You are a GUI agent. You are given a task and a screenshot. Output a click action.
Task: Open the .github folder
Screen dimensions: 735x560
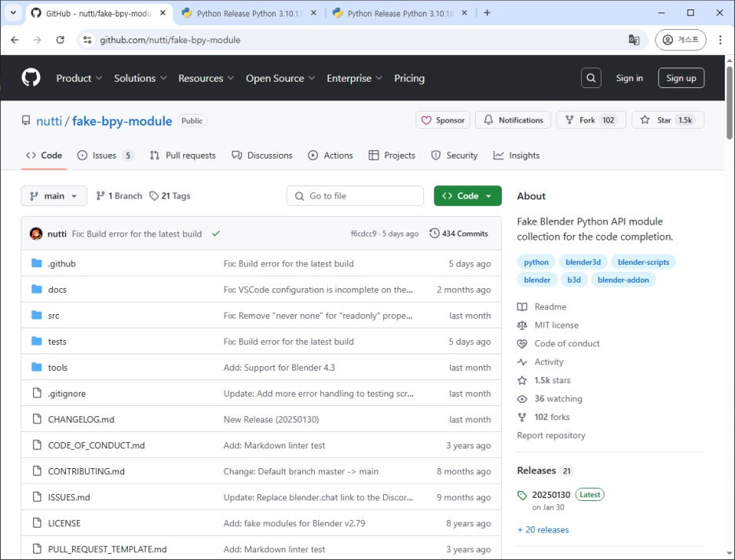tap(61, 264)
